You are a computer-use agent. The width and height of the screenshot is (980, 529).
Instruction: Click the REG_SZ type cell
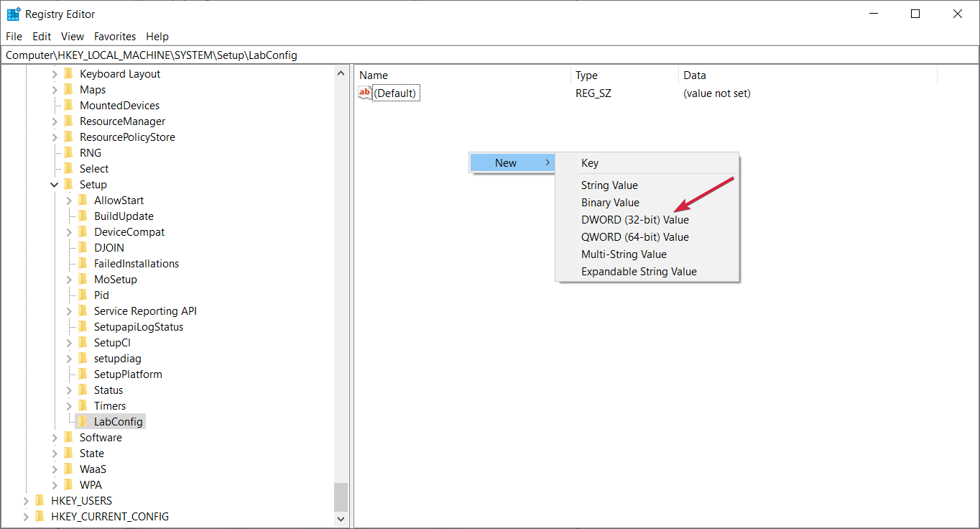593,93
